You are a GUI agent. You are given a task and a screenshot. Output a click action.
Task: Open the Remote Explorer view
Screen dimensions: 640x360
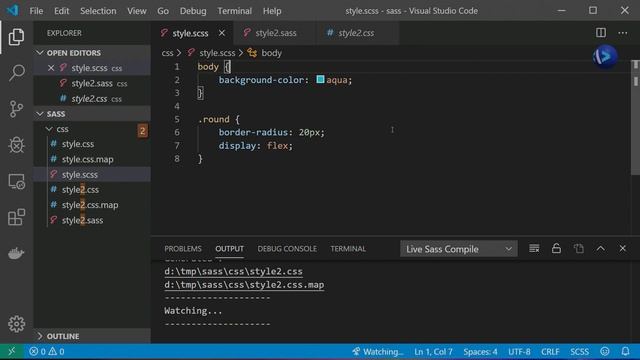click(16, 181)
